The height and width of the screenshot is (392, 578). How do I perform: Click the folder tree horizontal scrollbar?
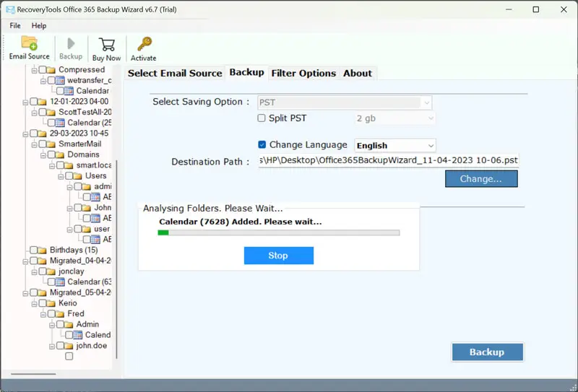pos(33,374)
